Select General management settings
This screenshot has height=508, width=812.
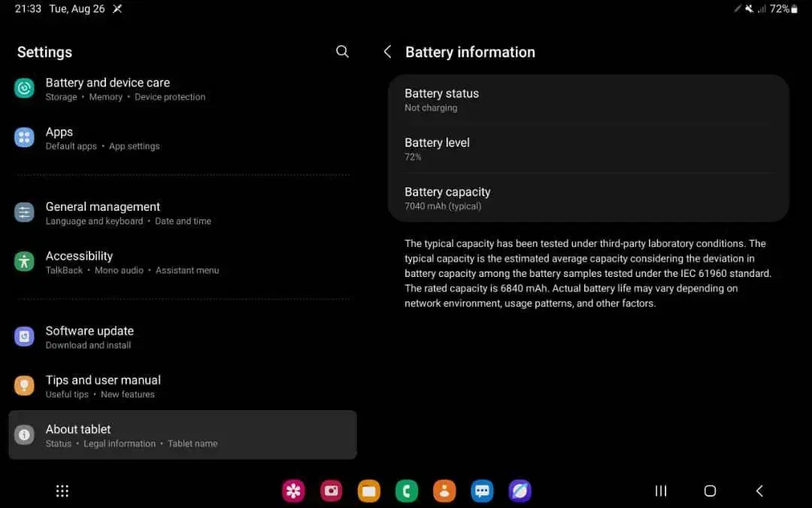click(x=102, y=213)
